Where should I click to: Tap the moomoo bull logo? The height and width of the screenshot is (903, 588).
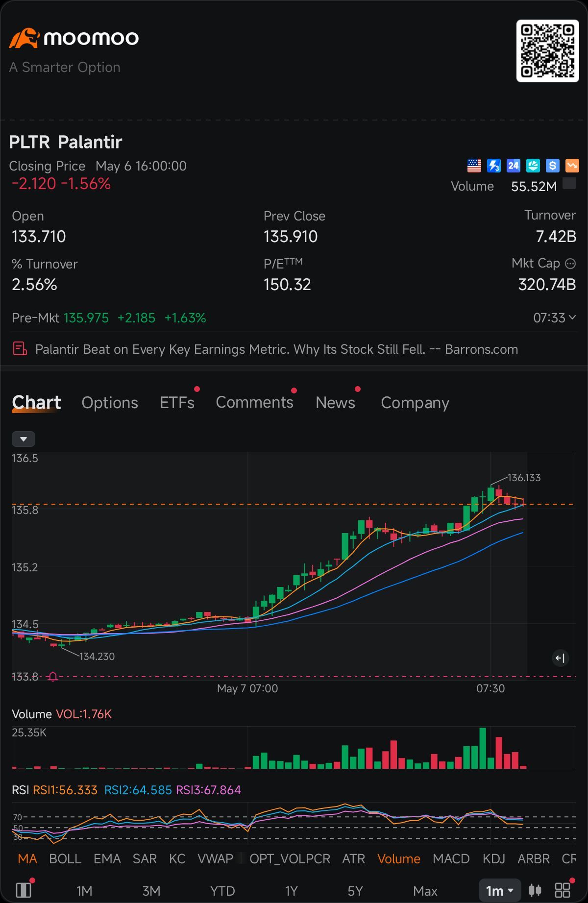24,38
